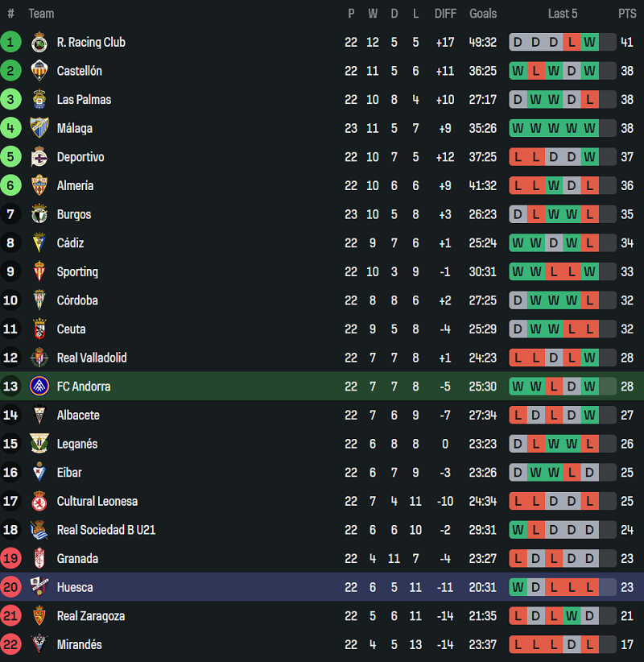Open the Cultural Leonesa team page

97,501
